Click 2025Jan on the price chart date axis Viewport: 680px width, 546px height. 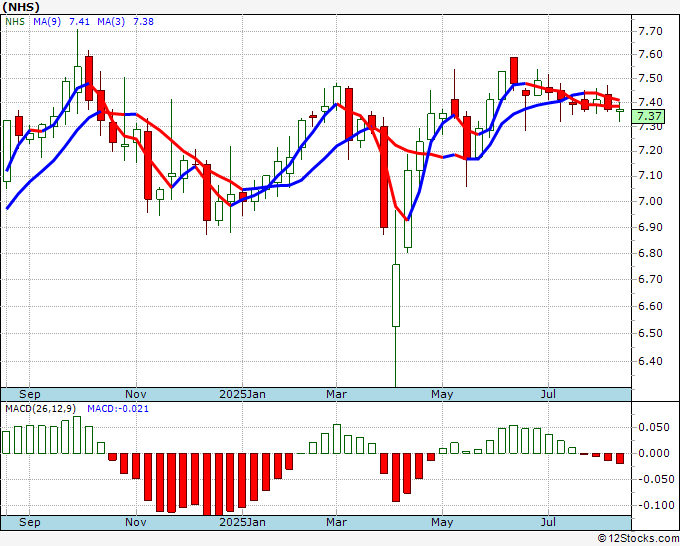click(242, 394)
